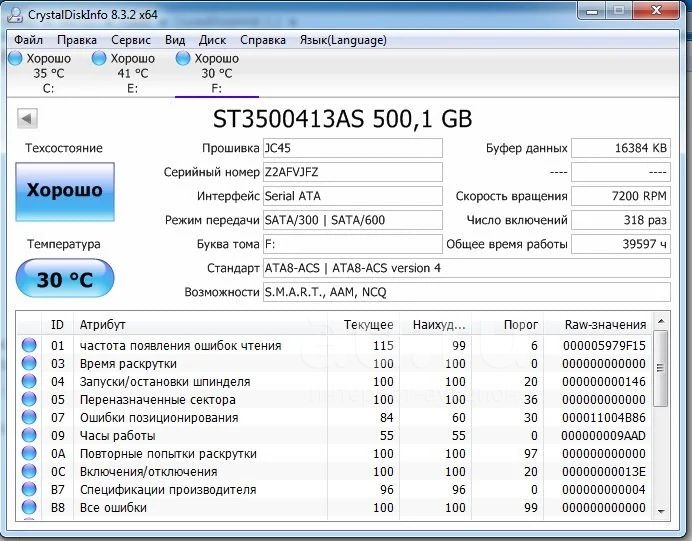
Task: Click the Стандарт field ATA8-ACS
Action: pos(466,268)
